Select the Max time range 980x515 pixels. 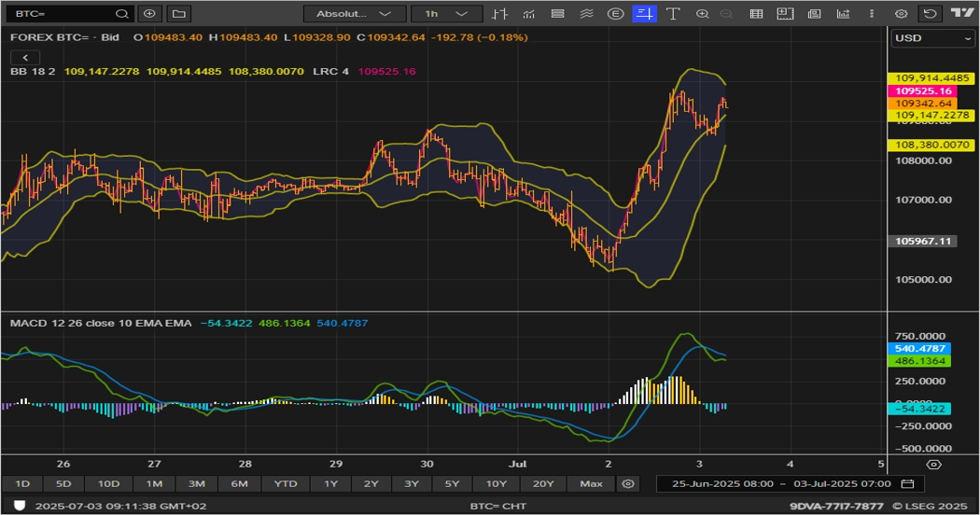coord(591,484)
